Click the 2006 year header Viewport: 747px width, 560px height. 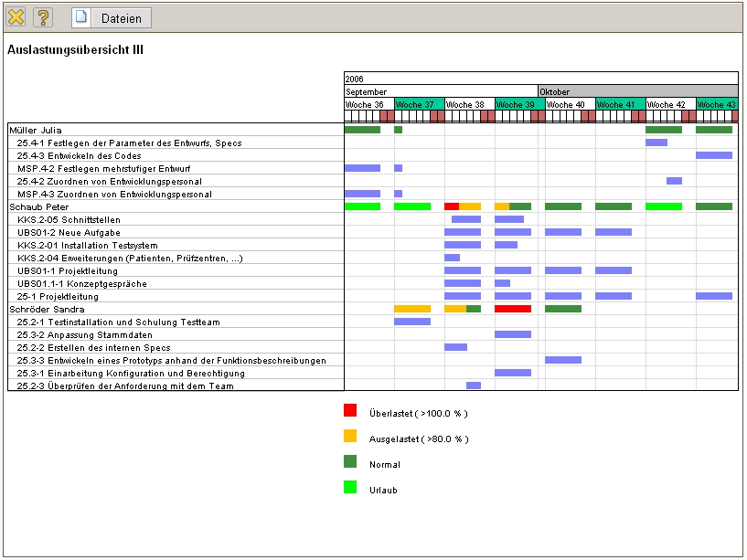pos(540,79)
